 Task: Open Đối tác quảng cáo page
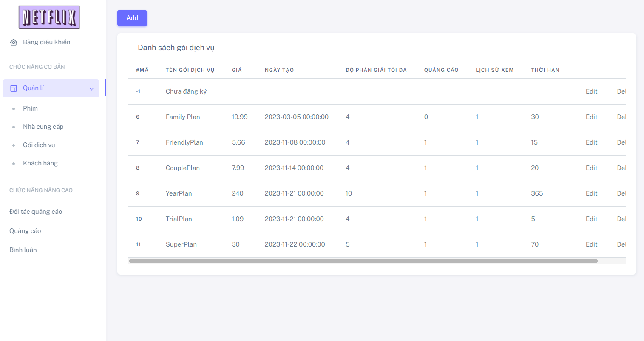(36, 212)
